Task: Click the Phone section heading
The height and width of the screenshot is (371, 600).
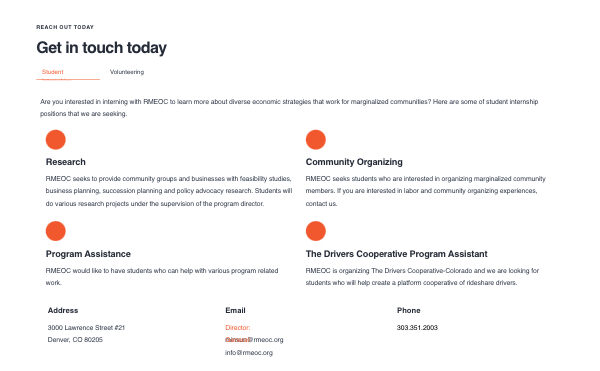Action: (409, 311)
